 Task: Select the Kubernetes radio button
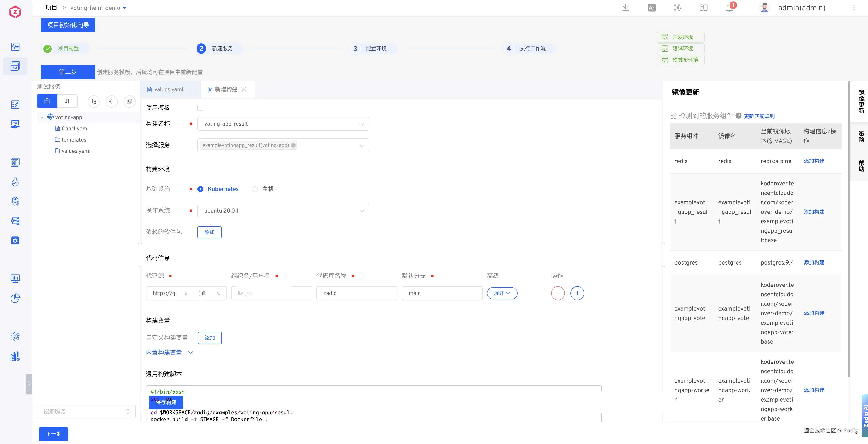pos(200,189)
